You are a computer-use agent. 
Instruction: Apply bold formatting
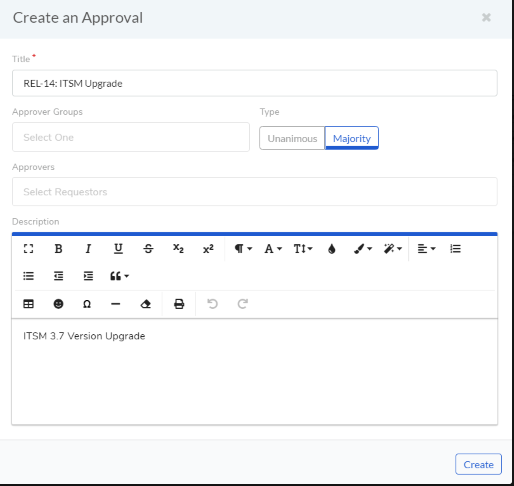tap(58, 249)
